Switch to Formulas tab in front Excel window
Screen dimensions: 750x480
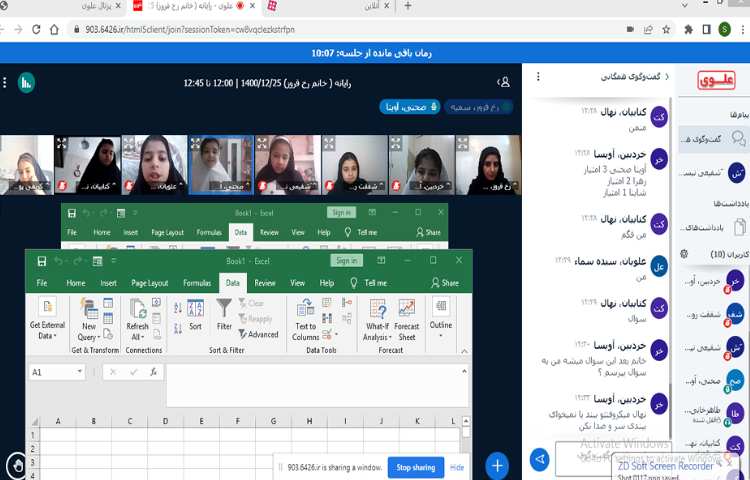[197, 283]
